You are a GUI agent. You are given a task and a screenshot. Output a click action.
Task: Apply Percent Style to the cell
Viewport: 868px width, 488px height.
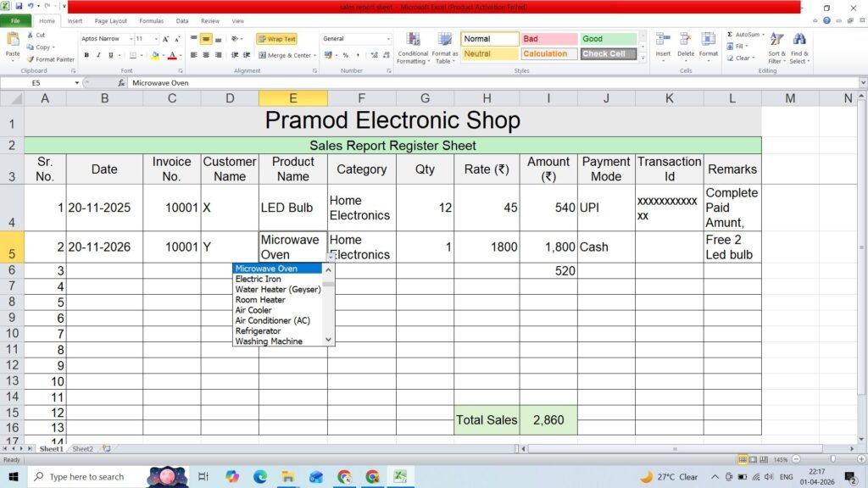point(346,55)
